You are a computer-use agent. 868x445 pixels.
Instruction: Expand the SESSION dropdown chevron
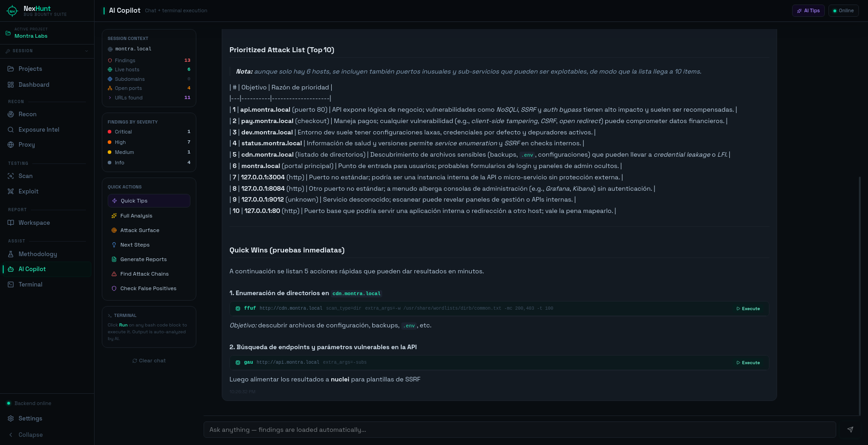tap(86, 51)
